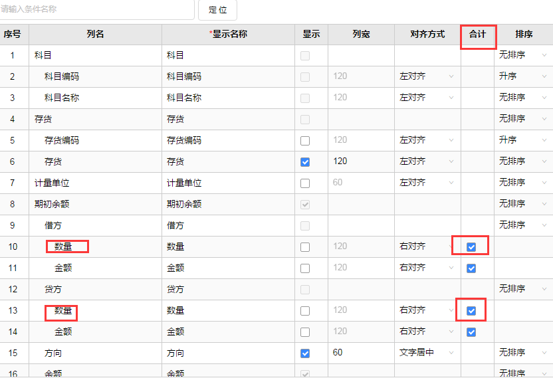553x392 pixels.
Task: Select the 期初余额 row in the 列名 column
Action: point(52,204)
